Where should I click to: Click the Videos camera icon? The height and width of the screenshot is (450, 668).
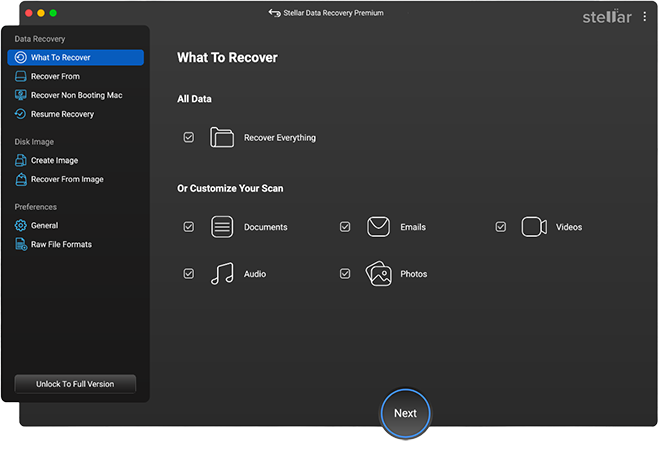(534, 227)
